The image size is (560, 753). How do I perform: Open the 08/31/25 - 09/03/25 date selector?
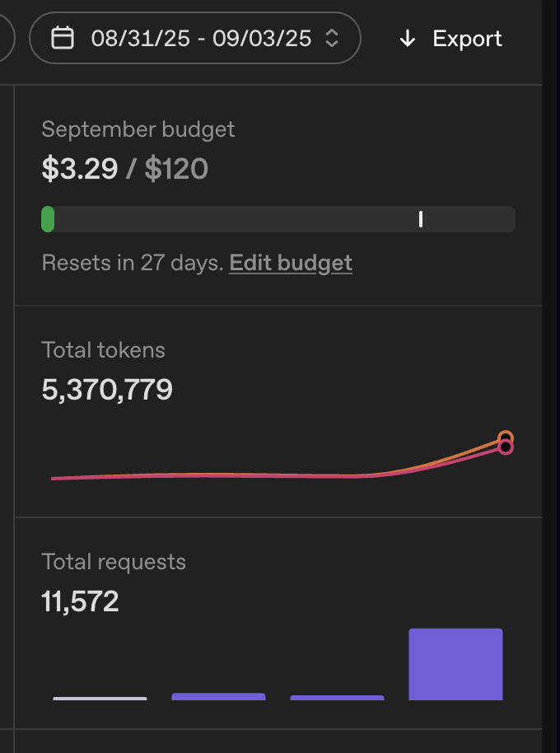(x=195, y=38)
